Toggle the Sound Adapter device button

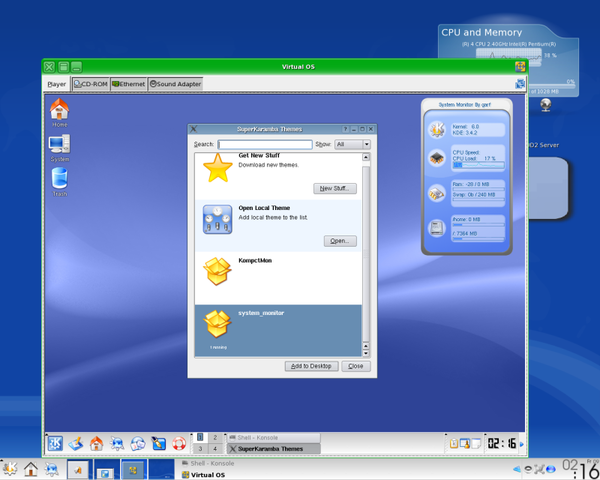[175, 84]
